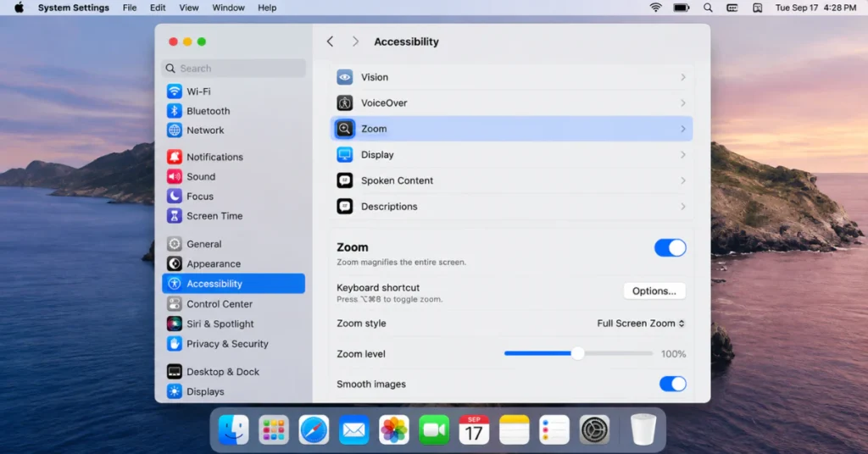Click the battery status icon
This screenshot has height=454, width=868.
[x=682, y=8]
